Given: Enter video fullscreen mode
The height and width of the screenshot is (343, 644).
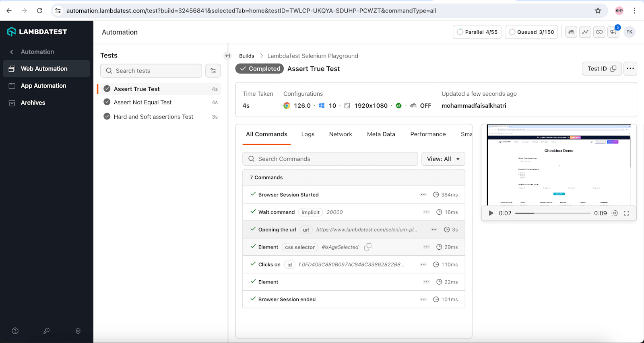Looking at the screenshot, I should (x=627, y=213).
